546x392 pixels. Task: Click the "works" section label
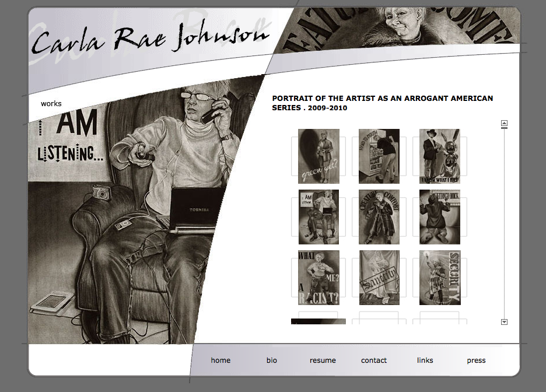[x=51, y=104]
